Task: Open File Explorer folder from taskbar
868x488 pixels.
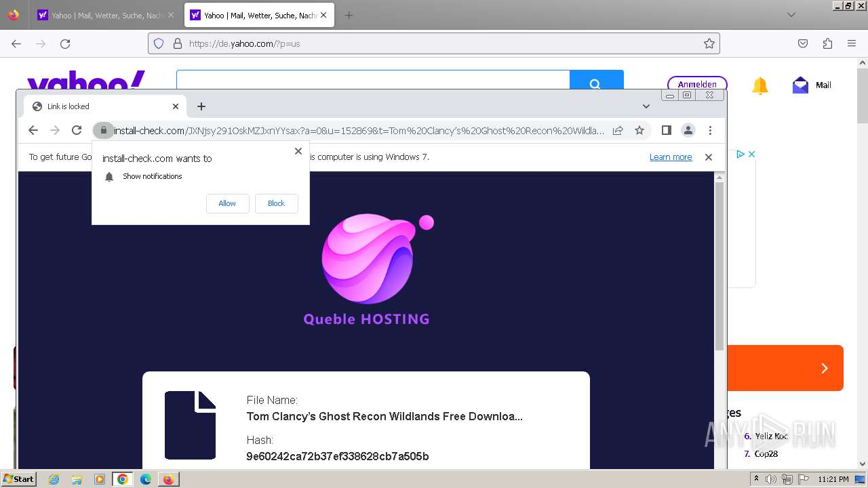Action: pyautogui.click(x=77, y=479)
